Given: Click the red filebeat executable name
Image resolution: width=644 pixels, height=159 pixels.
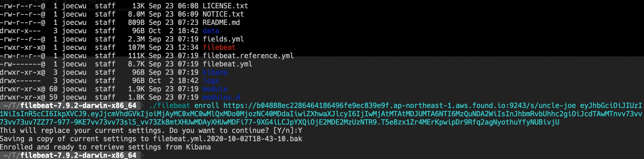Looking at the screenshot, I should 219,47.
